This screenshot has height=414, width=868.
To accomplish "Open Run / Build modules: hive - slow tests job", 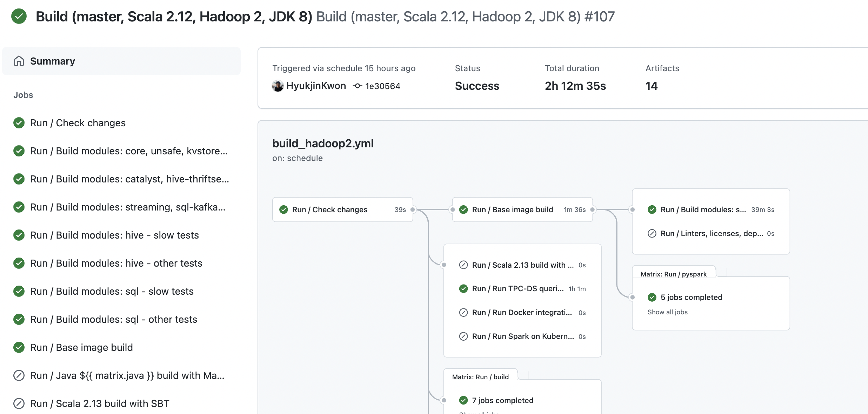I will tap(114, 235).
